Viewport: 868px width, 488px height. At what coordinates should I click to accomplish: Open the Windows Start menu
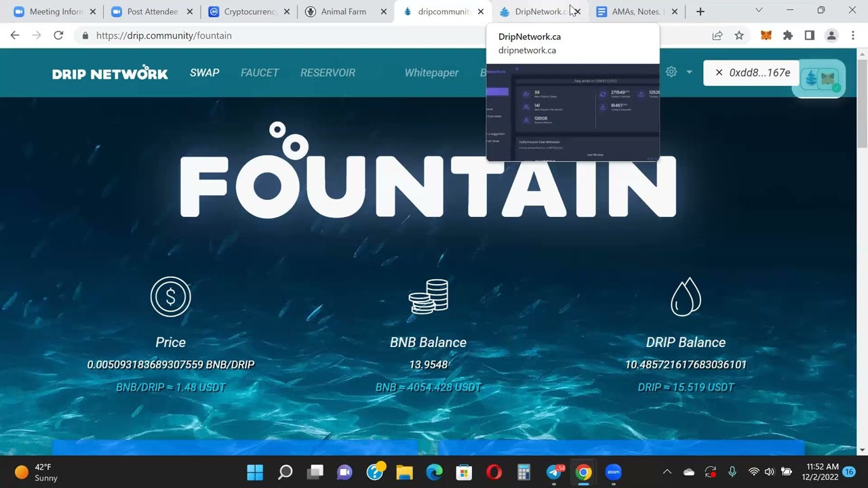[255, 472]
